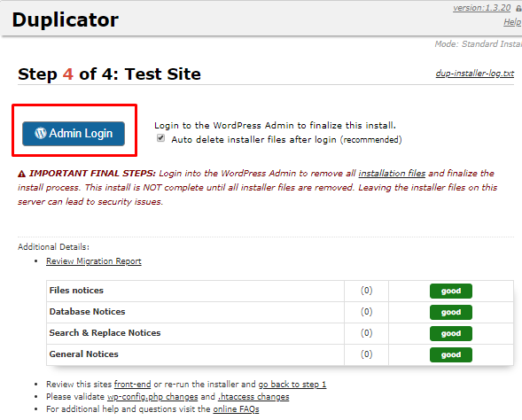The image size is (522, 420).
Task: Click good badge for General Notices
Action: tap(451, 354)
